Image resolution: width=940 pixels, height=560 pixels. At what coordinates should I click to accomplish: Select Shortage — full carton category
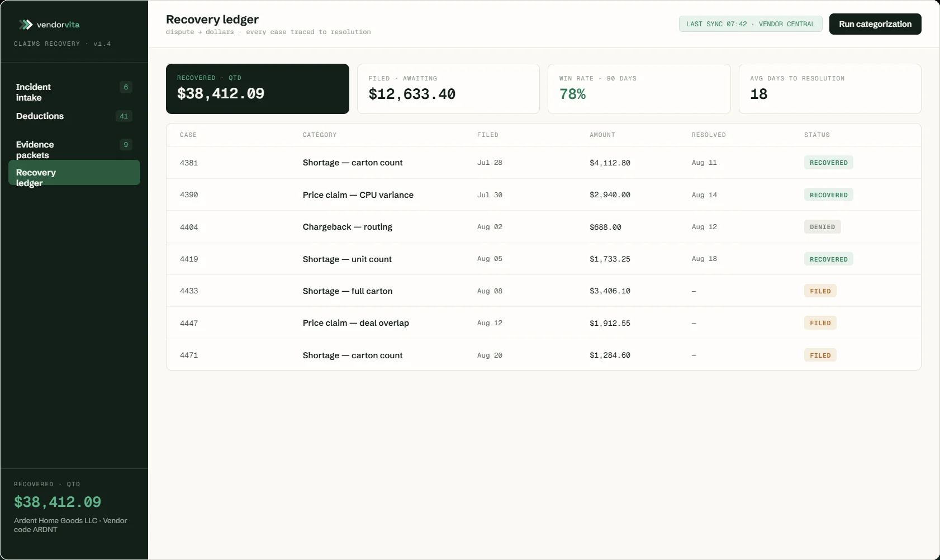348,291
